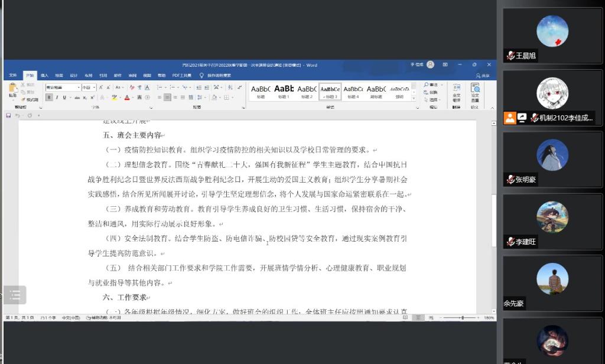Open the floating list panel in the meeting window
Image resolution: width=605 pixels, height=364 pixels.
click(x=15, y=294)
